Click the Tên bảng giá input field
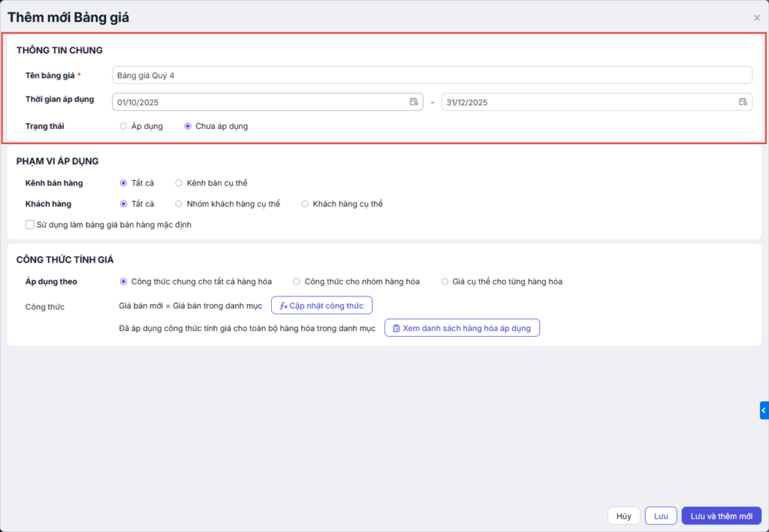 point(432,75)
